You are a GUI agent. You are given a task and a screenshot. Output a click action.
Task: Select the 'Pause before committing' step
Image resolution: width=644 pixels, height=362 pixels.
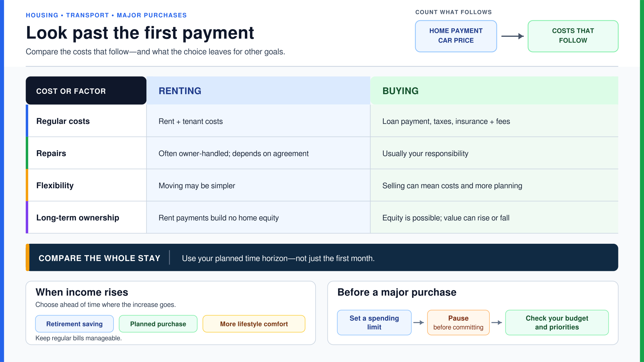(x=458, y=322)
